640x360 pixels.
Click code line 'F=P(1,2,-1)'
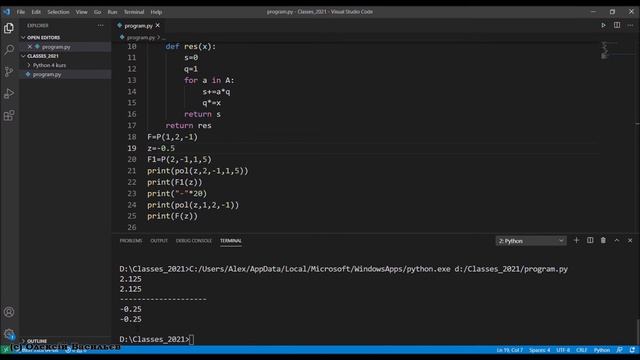(x=172, y=137)
